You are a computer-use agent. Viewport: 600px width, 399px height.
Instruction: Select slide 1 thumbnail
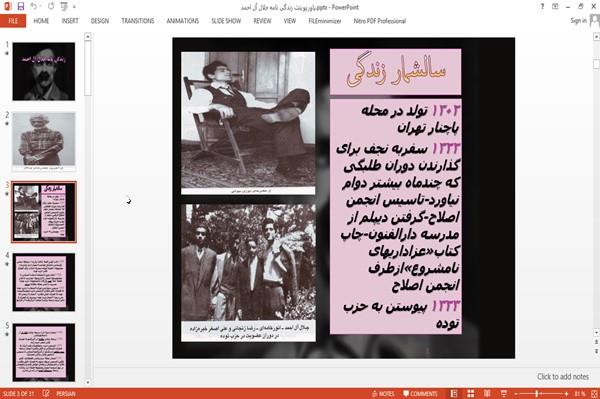coord(44,72)
